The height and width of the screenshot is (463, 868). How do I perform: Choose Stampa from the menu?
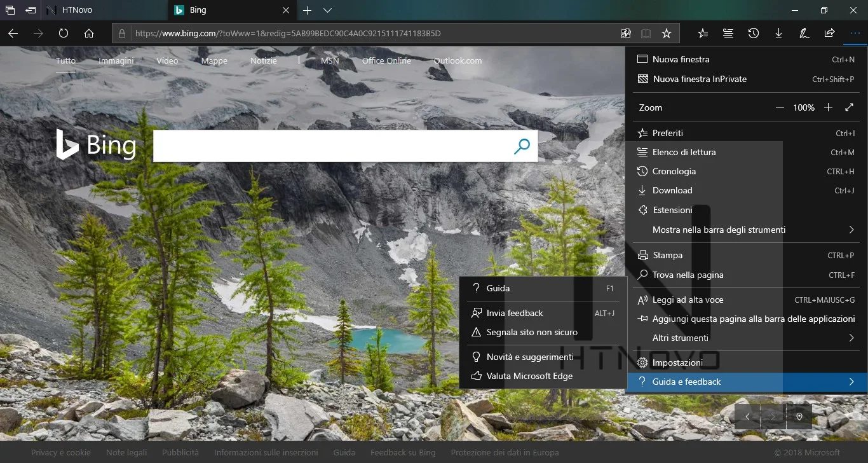[x=747, y=255]
